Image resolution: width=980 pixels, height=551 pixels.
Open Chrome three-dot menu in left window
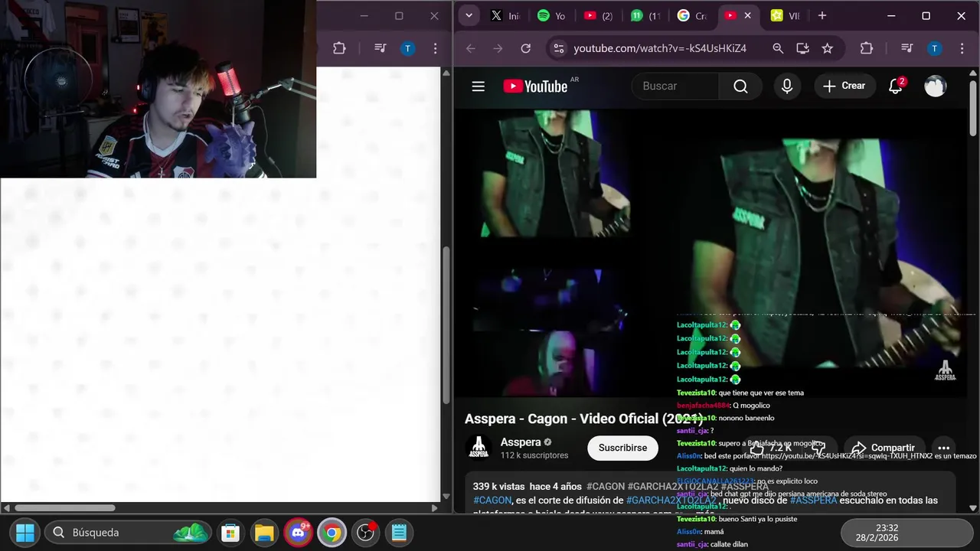click(x=435, y=48)
